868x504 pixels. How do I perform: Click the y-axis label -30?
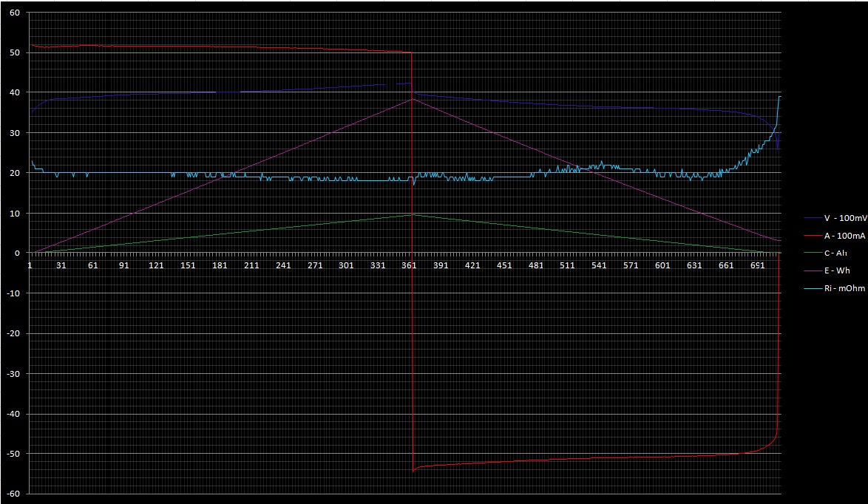pos(14,373)
